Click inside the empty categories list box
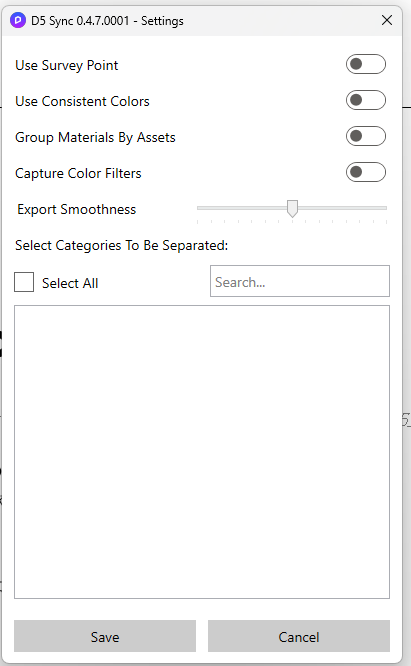 pyautogui.click(x=202, y=452)
